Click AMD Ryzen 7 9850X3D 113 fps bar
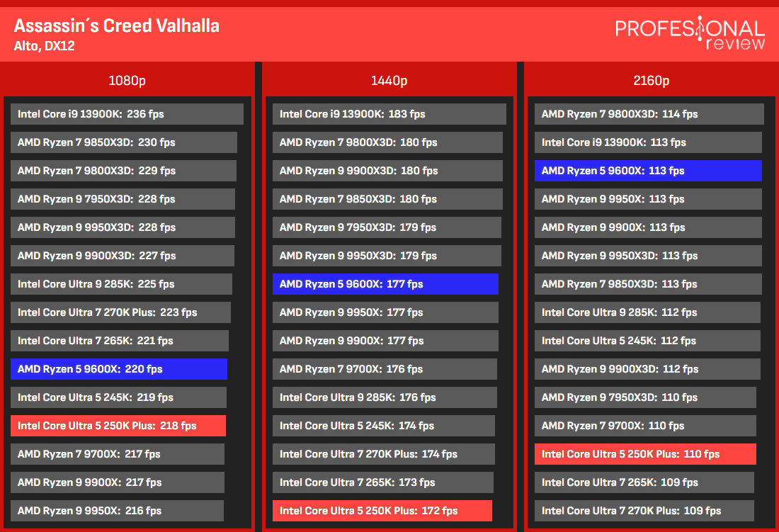The height and width of the screenshot is (532, 779). (648, 283)
